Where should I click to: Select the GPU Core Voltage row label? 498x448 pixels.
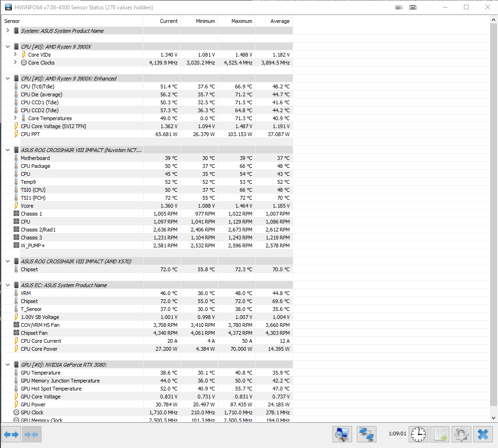[40, 396]
